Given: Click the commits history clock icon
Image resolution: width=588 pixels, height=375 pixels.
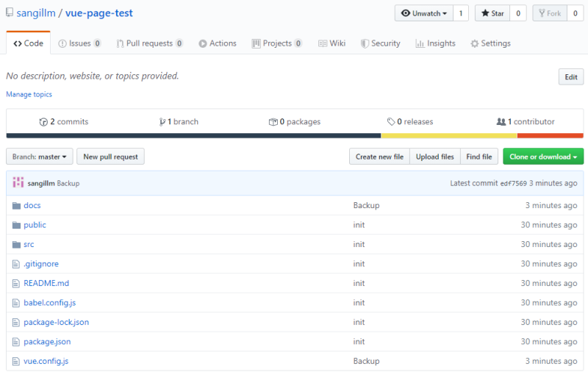Looking at the screenshot, I should [x=43, y=122].
